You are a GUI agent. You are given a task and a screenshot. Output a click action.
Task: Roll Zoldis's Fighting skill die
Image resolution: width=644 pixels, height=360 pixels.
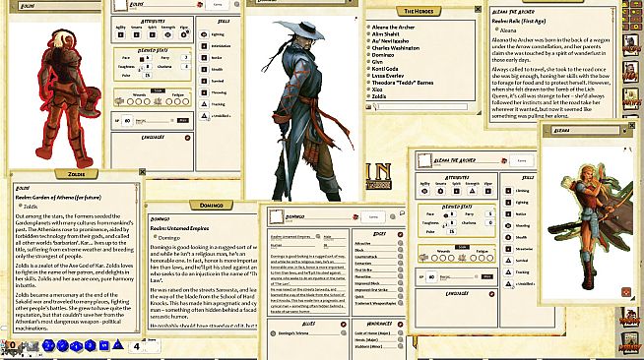pyautogui.click(x=204, y=34)
